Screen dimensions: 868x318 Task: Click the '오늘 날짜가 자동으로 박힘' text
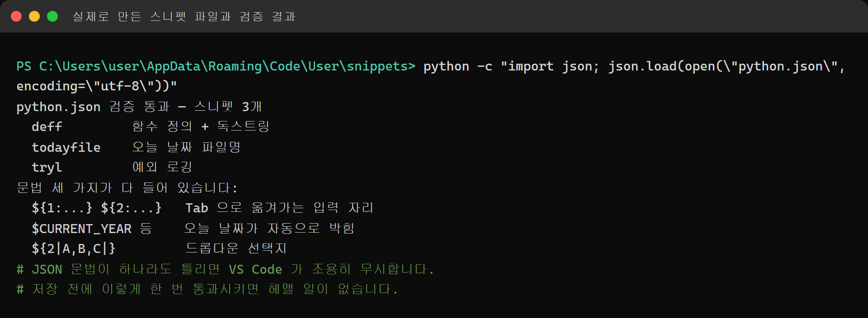click(269, 228)
